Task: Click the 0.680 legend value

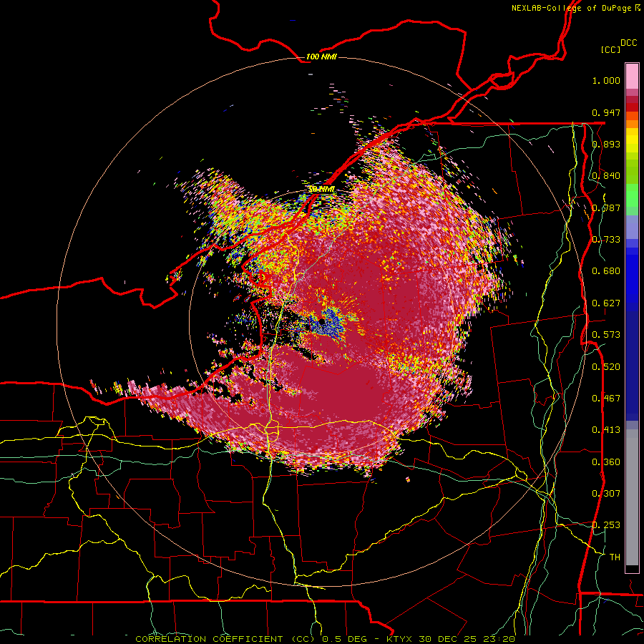Action: pyautogui.click(x=606, y=271)
